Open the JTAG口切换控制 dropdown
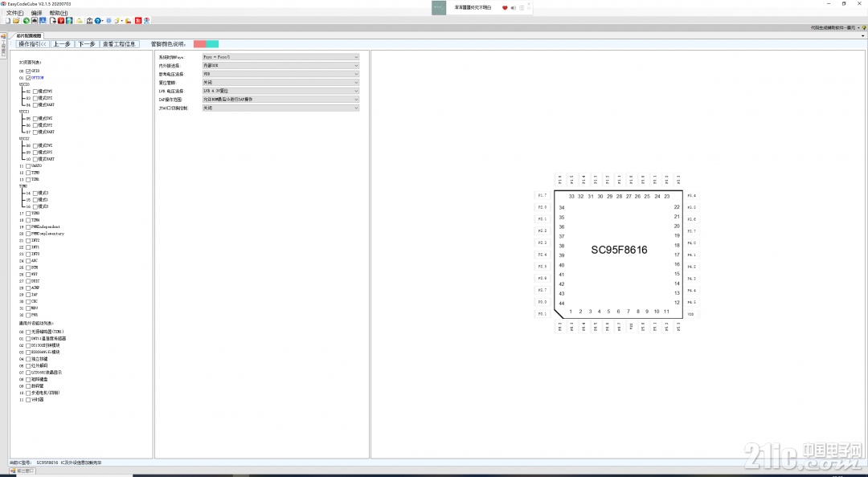Screen dimensions: 868x477 pos(280,108)
